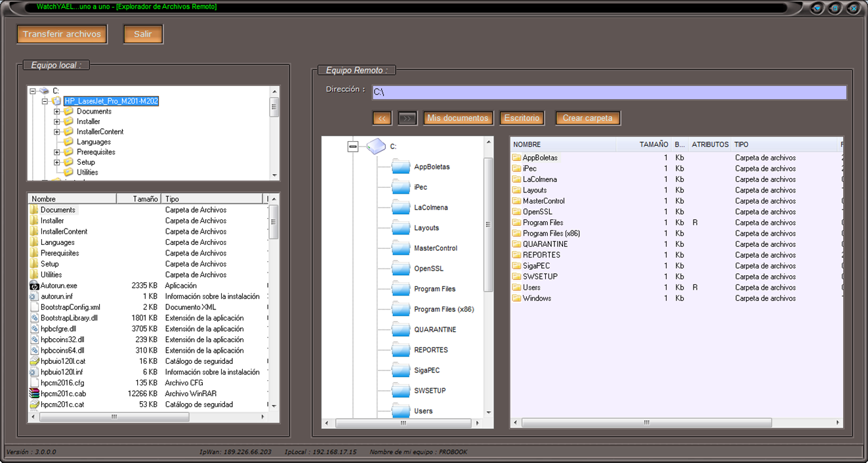Click the remote tree vertical scrollbar
868x463 pixels.
488,223
